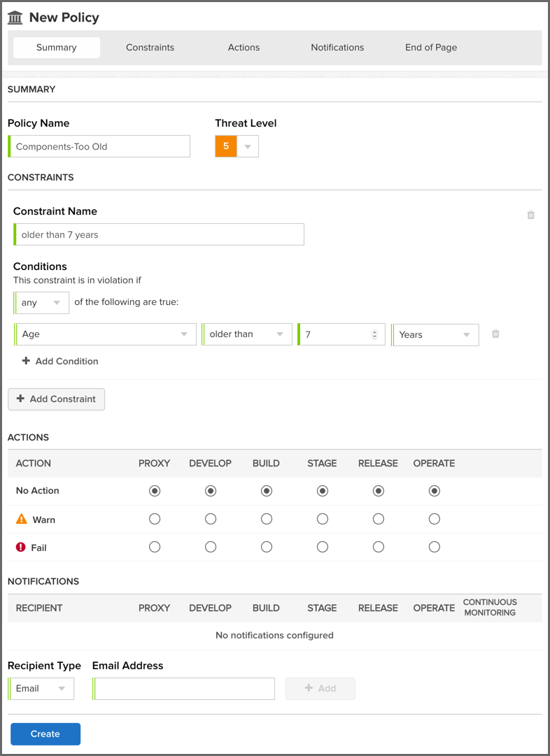
Task: Expand the Threat Level dropdown arrow
Action: point(248,146)
